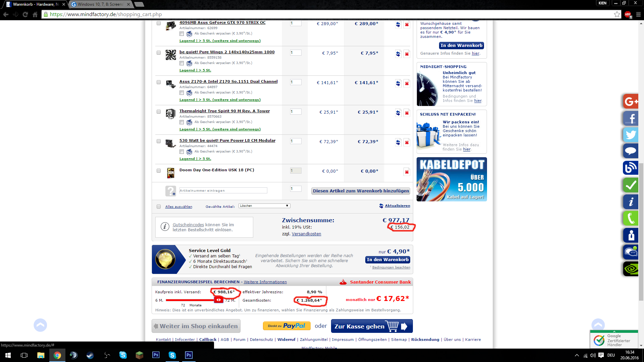Enable gift wrapping for GTX 970 STRIX
The image size is (644, 362).
(x=181, y=34)
